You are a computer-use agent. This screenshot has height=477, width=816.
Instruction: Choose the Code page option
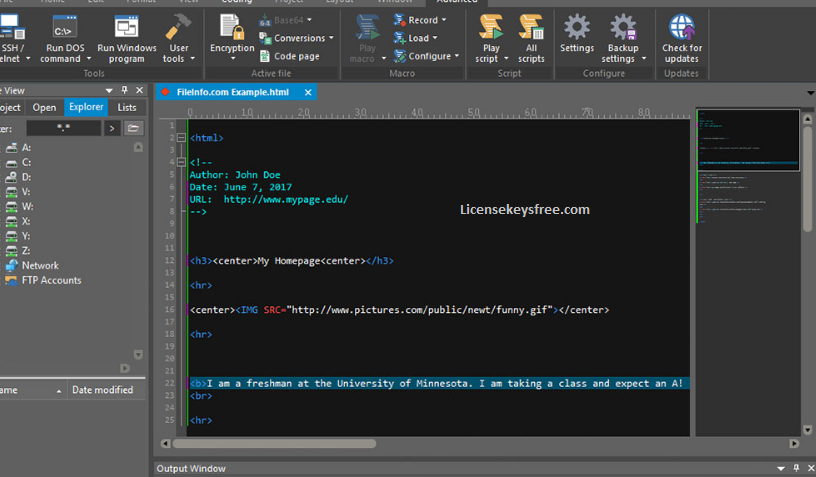point(290,56)
